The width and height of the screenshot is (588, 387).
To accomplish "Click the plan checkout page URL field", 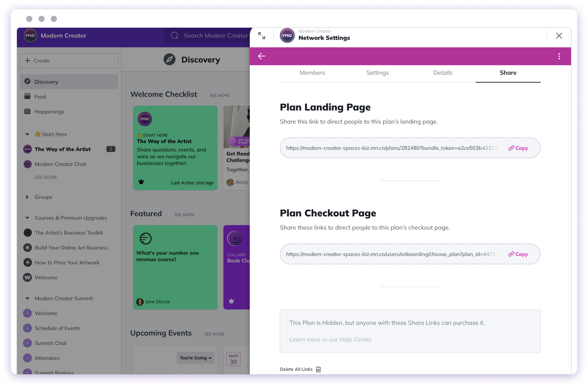I will pos(410,254).
